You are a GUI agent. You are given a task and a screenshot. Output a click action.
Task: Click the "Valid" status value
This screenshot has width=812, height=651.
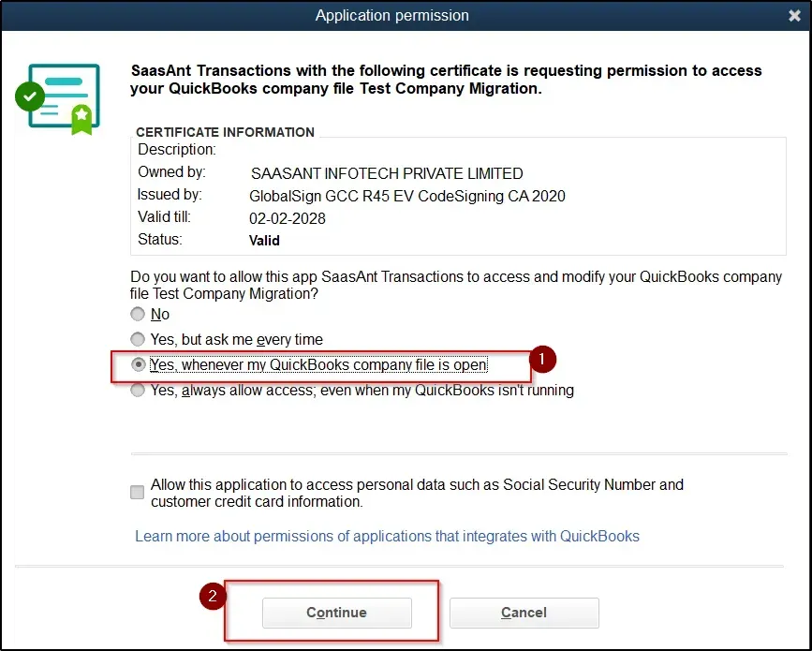(264, 241)
